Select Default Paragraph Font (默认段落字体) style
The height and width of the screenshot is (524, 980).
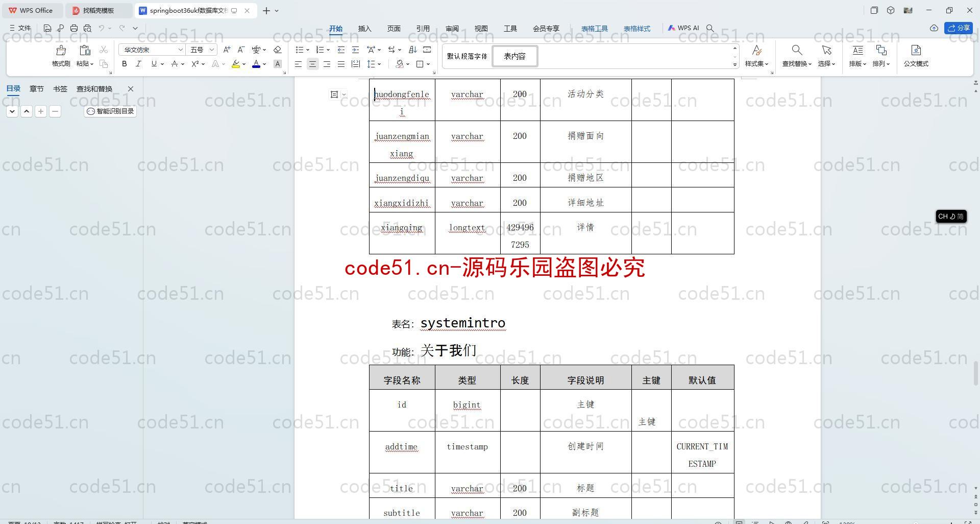pos(467,56)
